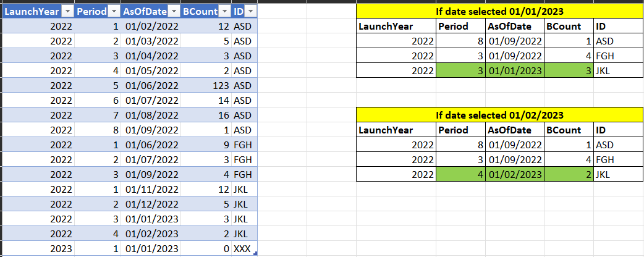
Task: Select JKL cell in the second result table
Action: click(619, 174)
